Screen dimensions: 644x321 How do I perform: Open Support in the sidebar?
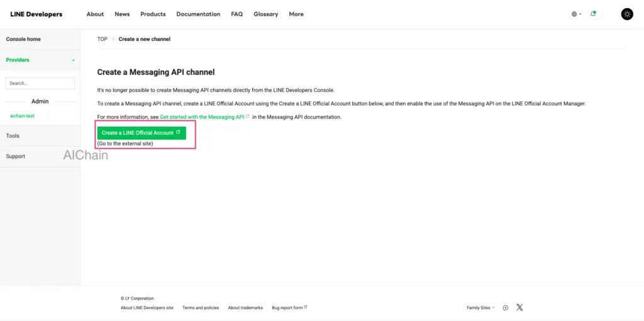(16, 156)
